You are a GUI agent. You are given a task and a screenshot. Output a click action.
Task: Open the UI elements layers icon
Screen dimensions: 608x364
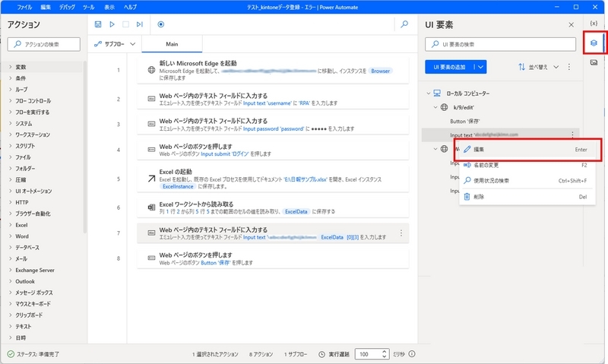[x=594, y=43]
